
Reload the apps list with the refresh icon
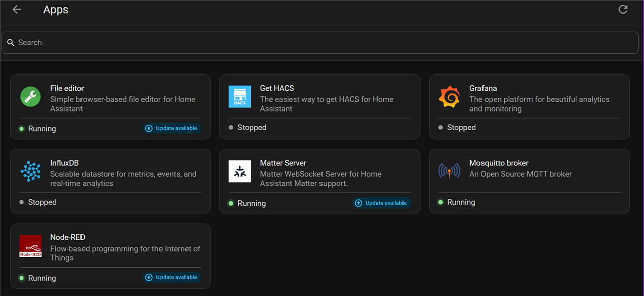[623, 9]
